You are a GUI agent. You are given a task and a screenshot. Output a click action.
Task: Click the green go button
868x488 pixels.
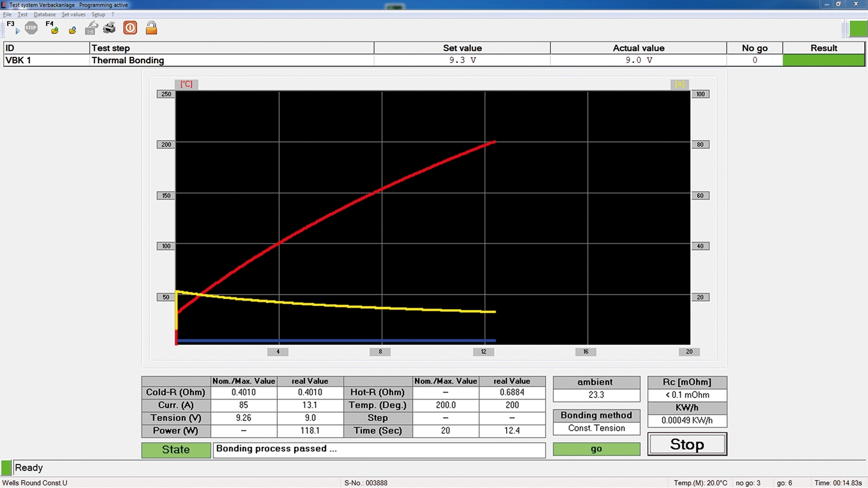click(x=596, y=449)
